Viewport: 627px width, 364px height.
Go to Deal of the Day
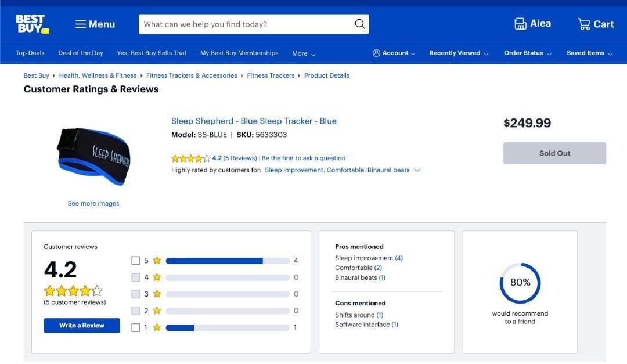point(81,53)
